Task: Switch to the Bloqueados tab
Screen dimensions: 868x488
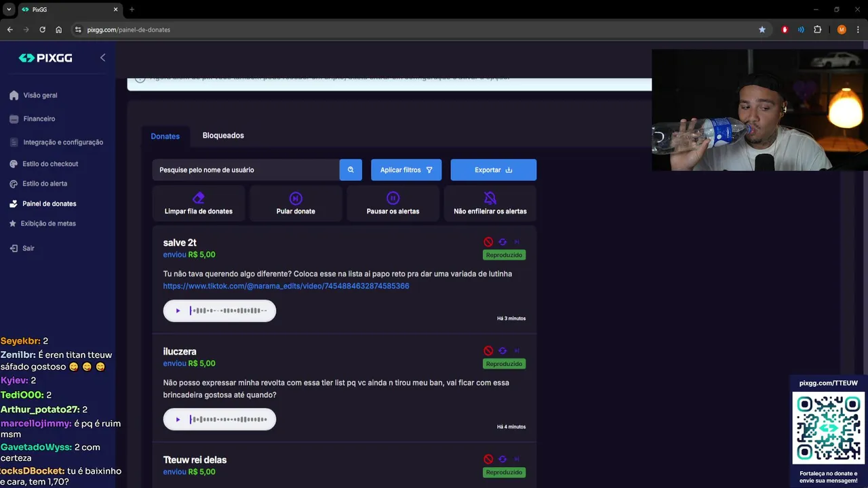Action: (x=223, y=136)
